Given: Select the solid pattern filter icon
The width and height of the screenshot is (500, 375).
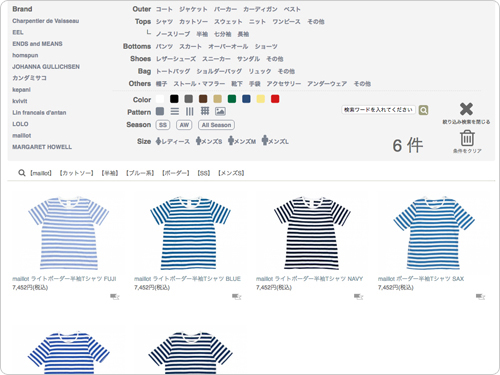Looking at the screenshot, I should pos(160,111).
